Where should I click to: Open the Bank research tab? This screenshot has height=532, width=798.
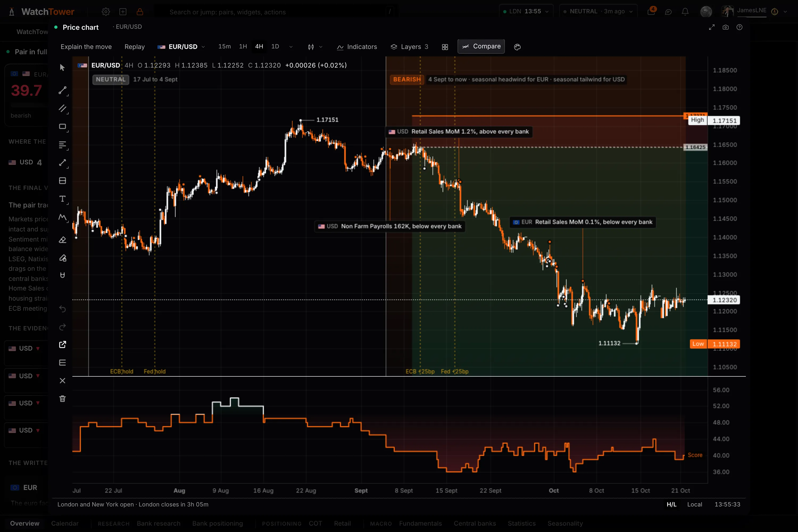(159, 523)
